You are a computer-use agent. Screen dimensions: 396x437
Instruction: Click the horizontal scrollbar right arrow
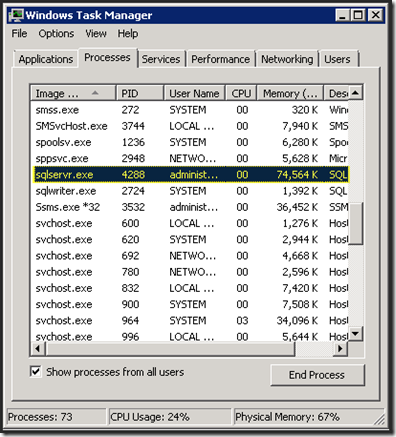340,349
